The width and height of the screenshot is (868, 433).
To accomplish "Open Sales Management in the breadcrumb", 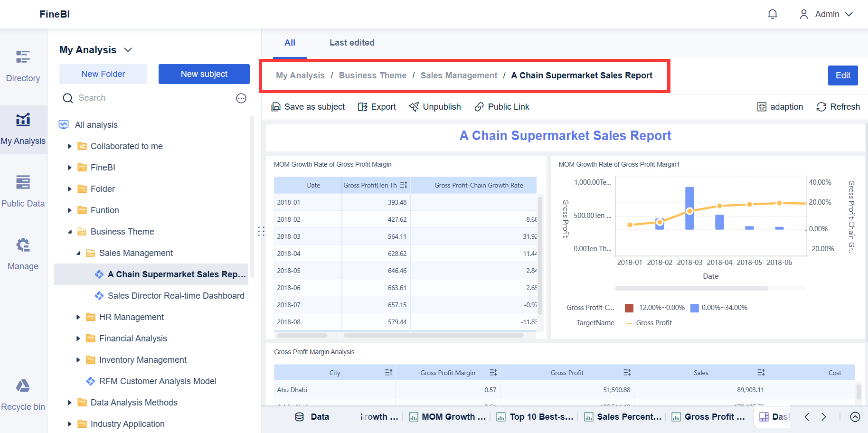I will pyautogui.click(x=458, y=75).
